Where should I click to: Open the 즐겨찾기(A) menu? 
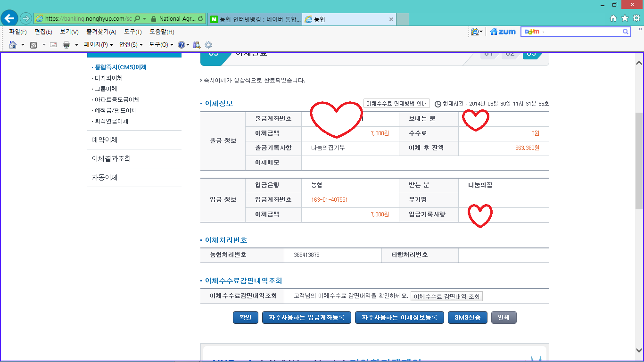[101, 32]
